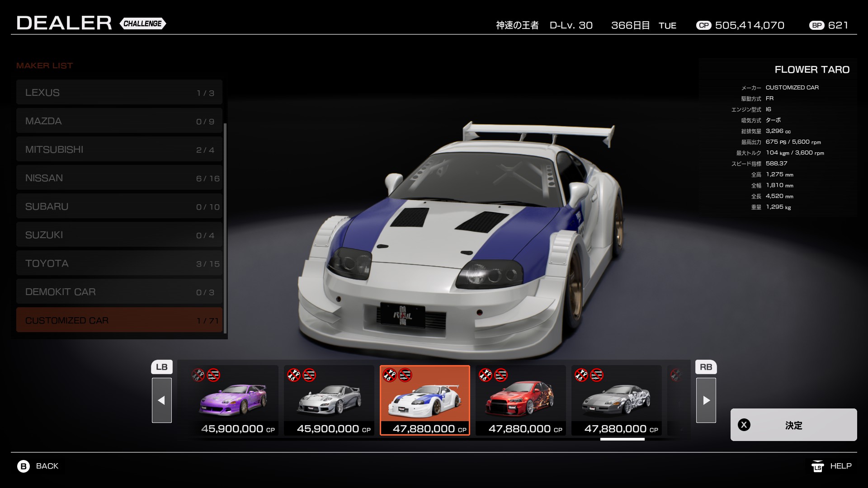Screen dimensions: 868x488
Task: Select the TOYOTA maker entry
Action: (119, 263)
